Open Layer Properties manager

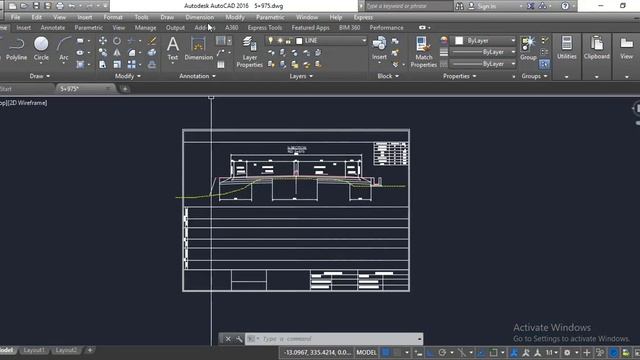coord(249,51)
